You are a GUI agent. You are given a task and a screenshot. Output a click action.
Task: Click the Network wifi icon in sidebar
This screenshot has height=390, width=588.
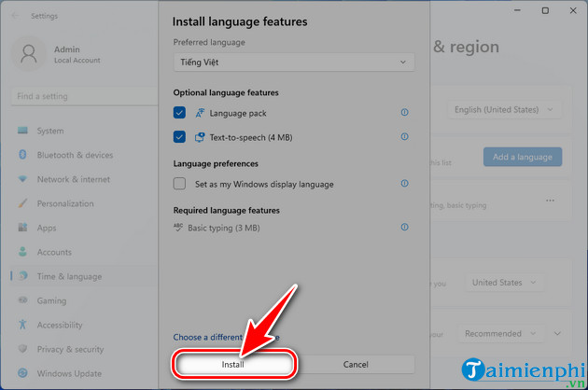point(22,179)
